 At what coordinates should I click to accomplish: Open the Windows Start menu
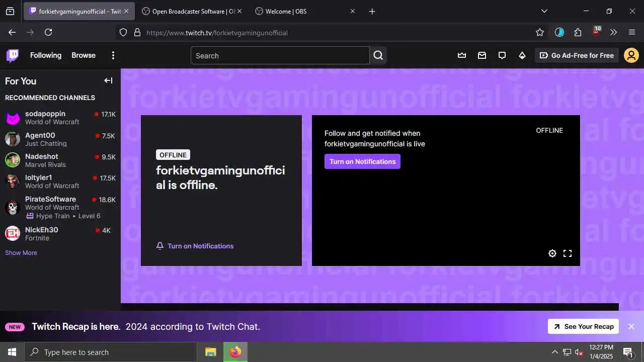[x=12, y=352]
